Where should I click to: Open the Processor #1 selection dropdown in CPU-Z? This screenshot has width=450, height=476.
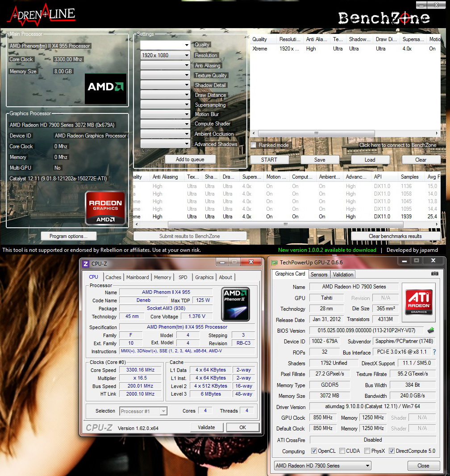click(143, 411)
